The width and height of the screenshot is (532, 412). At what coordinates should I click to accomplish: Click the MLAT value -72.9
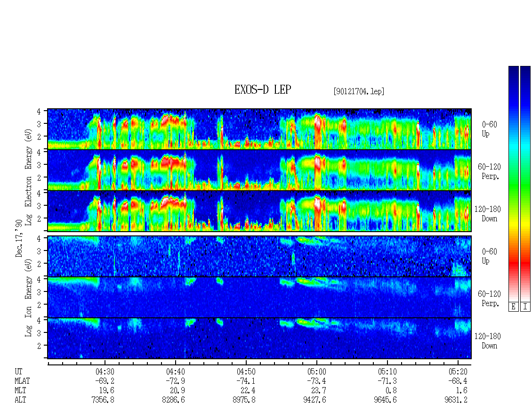point(176,381)
